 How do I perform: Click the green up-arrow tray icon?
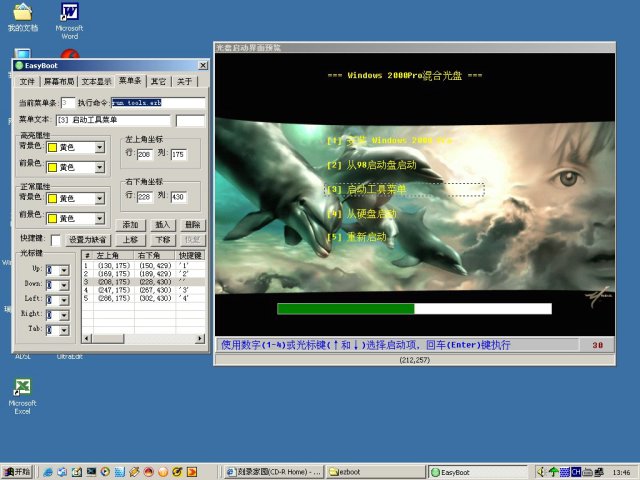(x=553, y=472)
